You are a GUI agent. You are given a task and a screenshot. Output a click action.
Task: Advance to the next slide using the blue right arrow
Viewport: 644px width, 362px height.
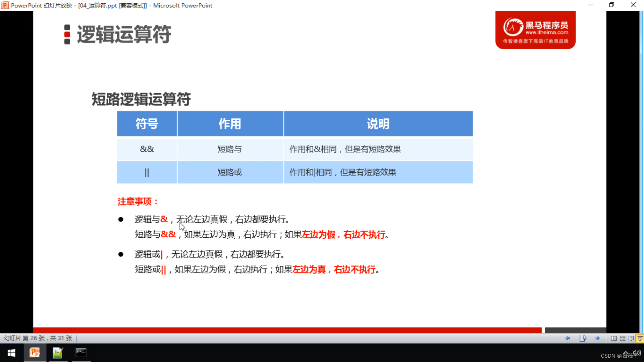pos(597,338)
